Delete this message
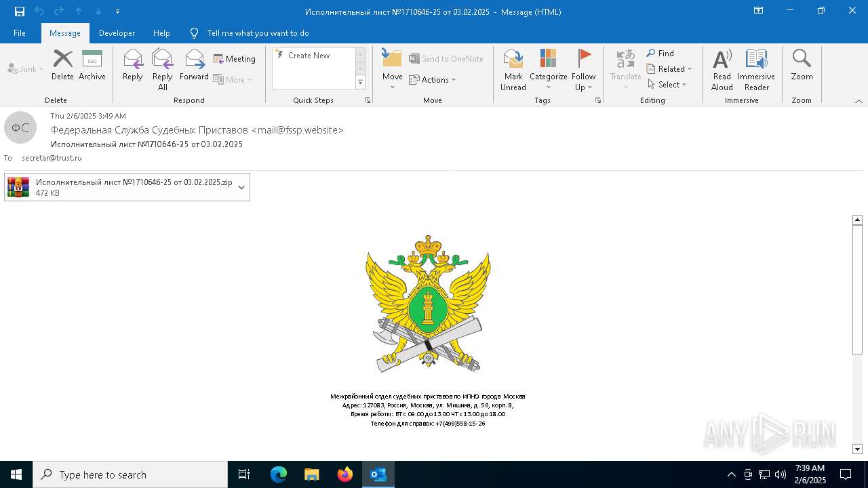This screenshot has height=488, width=868. click(x=62, y=65)
